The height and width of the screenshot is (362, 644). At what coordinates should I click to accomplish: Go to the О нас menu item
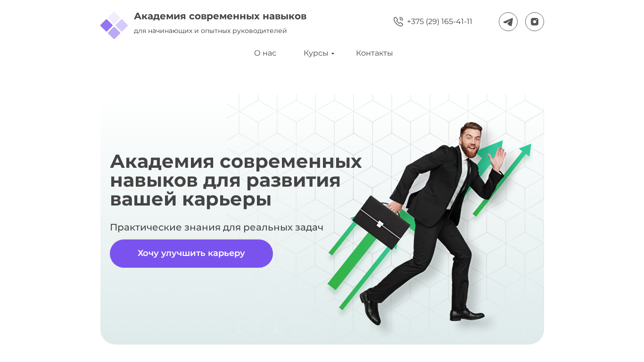click(x=265, y=53)
